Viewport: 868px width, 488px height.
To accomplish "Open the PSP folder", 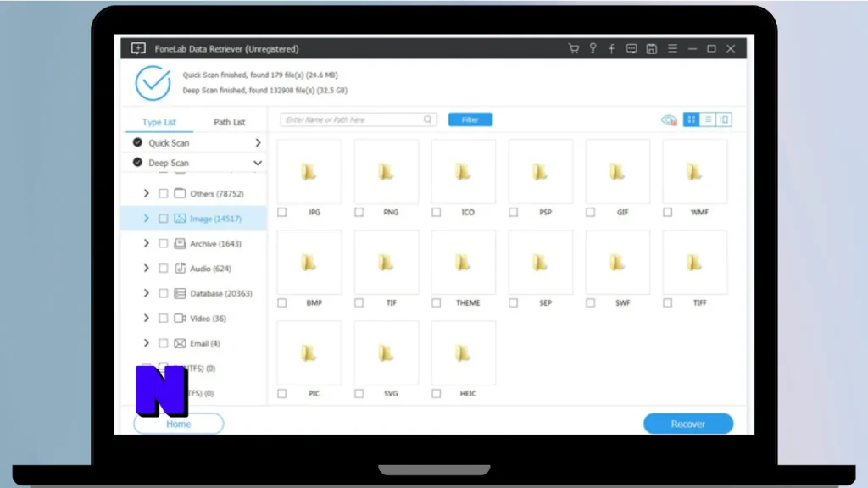I will [x=540, y=171].
